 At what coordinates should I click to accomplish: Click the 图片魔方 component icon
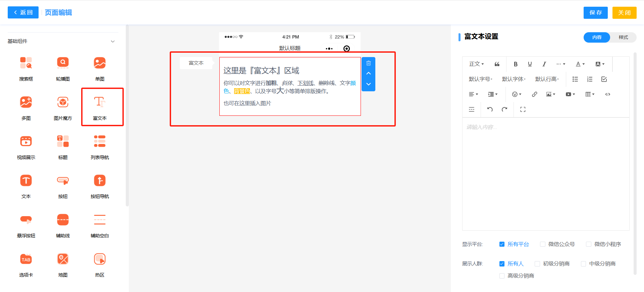[63, 102]
